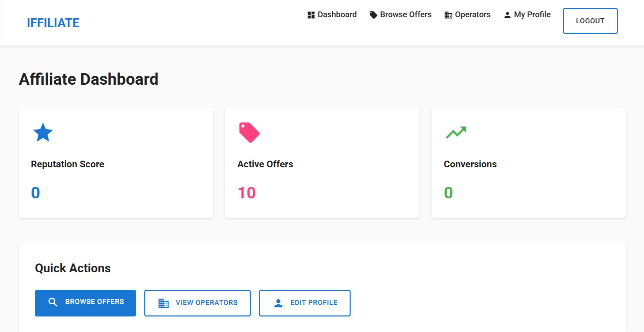Screen dimensions: 644x332
Task: Click the BROWSE OFFERS quick action button
Action: click(x=85, y=303)
